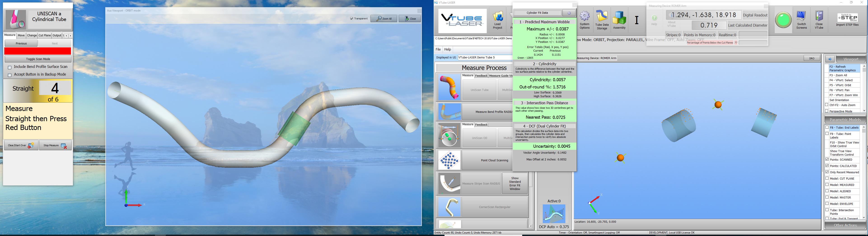868x236 pixels.
Task: Click the Close VTube door icon
Action: (x=819, y=20)
